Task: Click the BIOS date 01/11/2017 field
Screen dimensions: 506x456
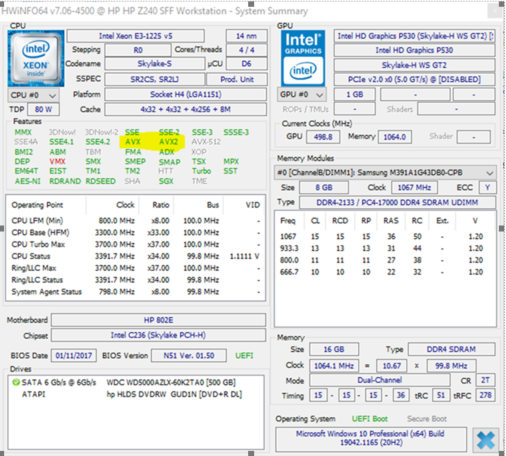Action: (x=74, y=356)
